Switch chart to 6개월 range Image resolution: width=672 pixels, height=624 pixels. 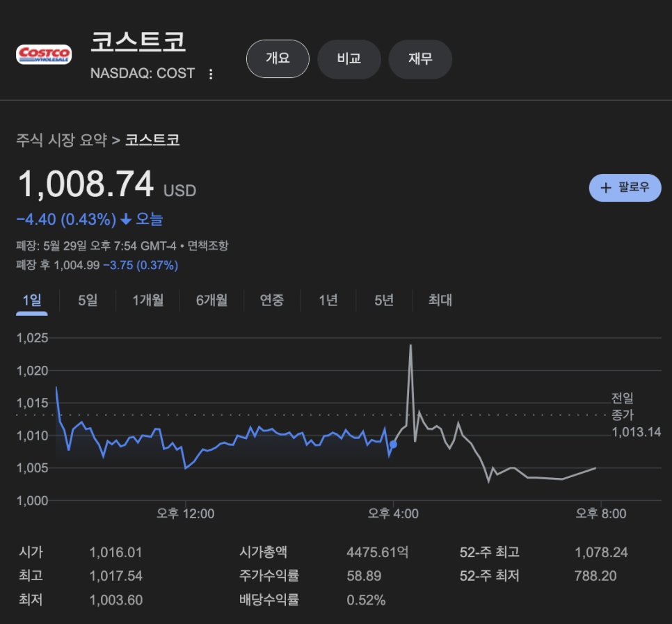point(211,300)
